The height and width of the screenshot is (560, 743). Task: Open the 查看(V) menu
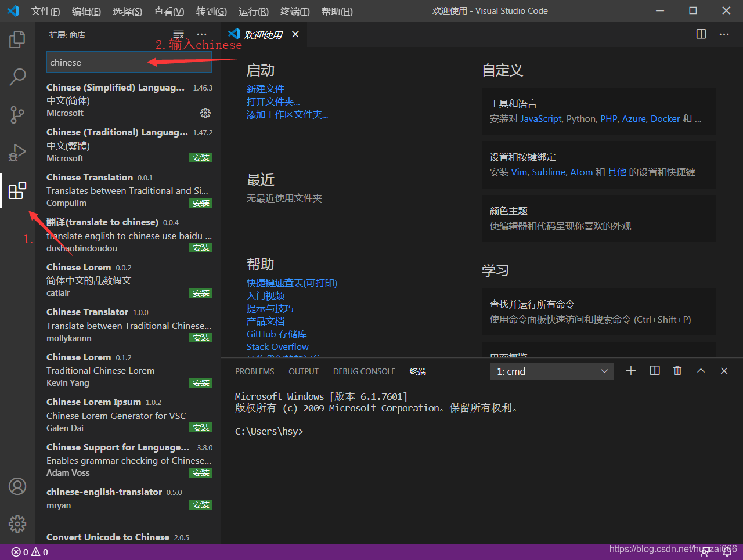tap(169, 12)
